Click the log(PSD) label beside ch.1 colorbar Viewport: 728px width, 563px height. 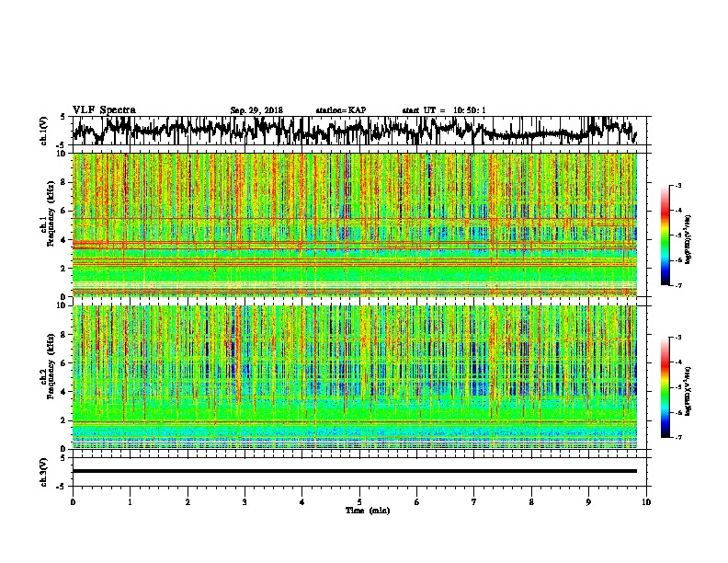[x=689, y=239]
